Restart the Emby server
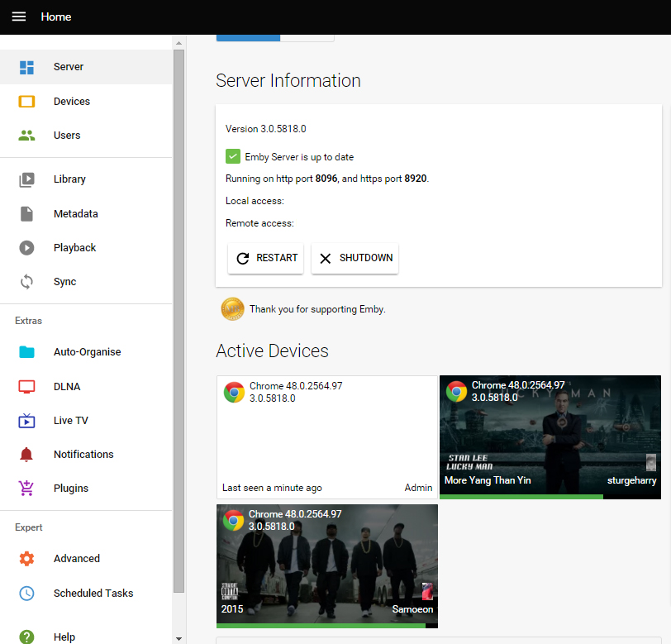Image resolution: width=671 pixels, height=644 pixels. tap(266, 258)
